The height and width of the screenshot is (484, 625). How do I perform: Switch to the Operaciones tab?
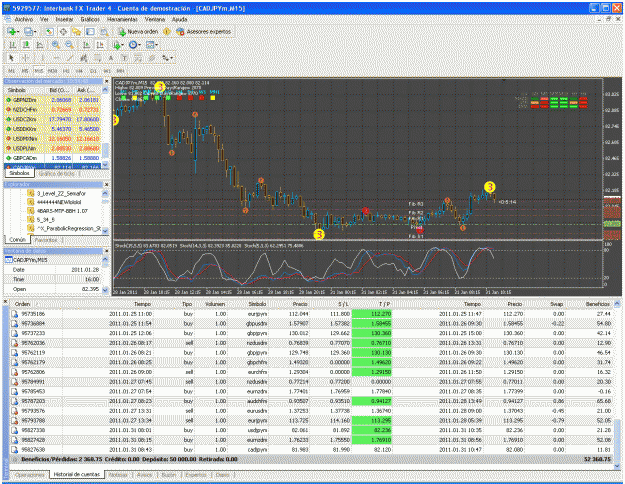point(29,474)
